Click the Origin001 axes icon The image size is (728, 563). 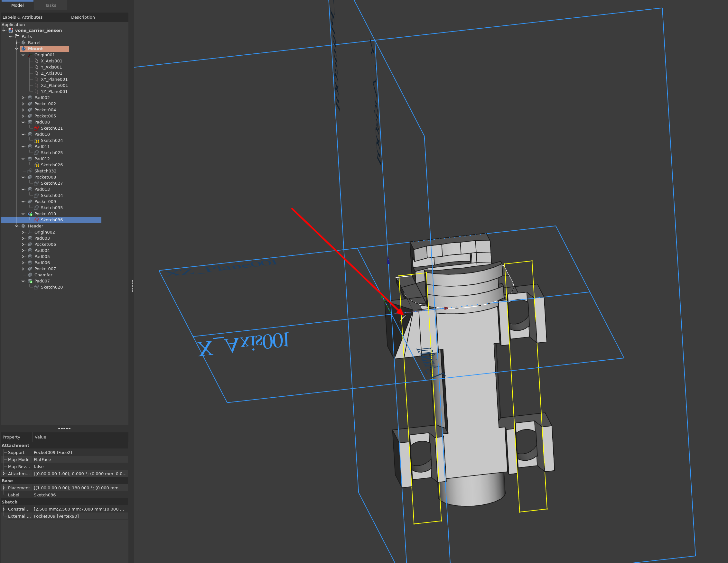pos(30,55)
